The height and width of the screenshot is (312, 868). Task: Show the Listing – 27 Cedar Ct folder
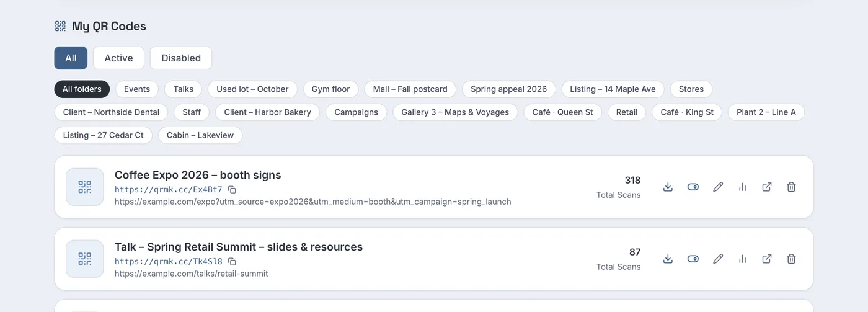click(x=103, y=135)
